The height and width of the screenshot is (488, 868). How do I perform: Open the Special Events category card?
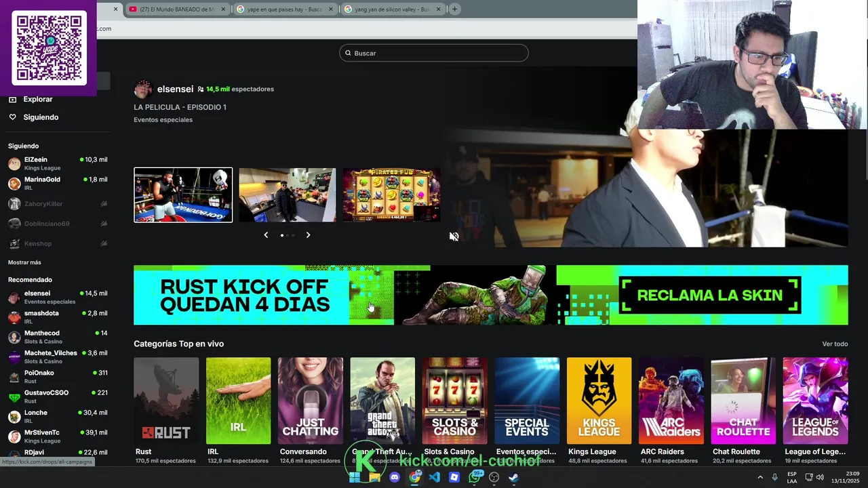click(527, 401)
